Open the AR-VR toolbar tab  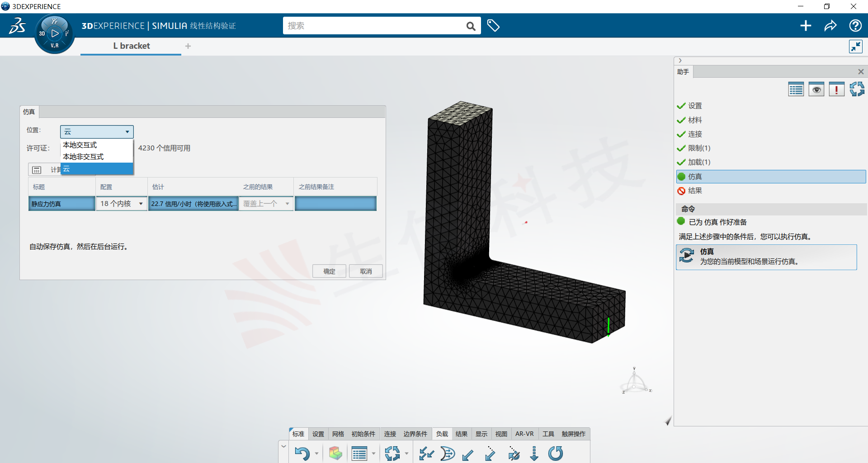click(524, 434)
